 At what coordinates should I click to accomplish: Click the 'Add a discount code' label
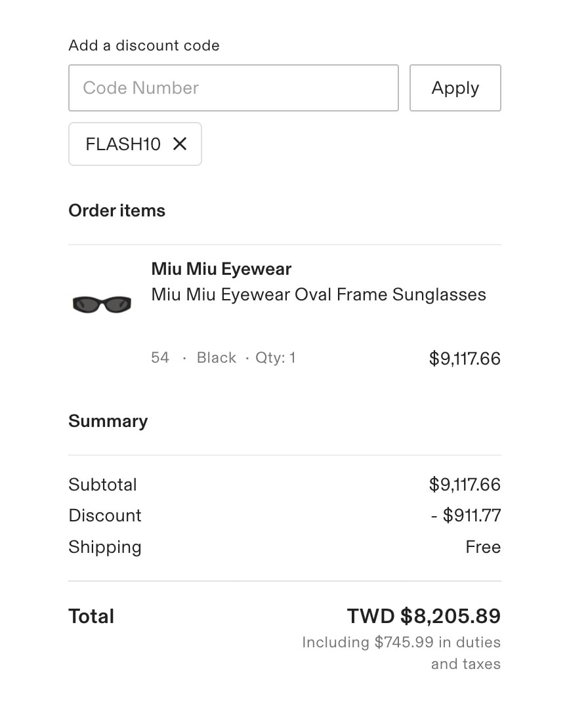[x=144, y=45]
